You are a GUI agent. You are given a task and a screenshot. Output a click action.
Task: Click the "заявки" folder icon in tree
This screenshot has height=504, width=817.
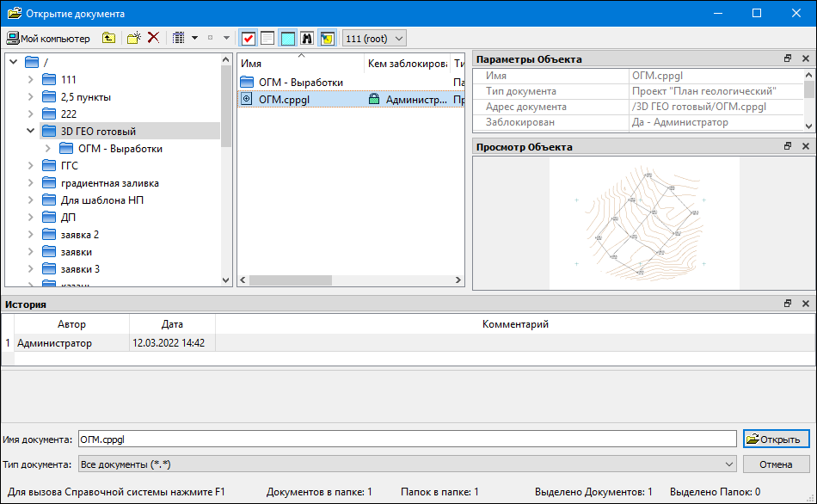[49, 252]
